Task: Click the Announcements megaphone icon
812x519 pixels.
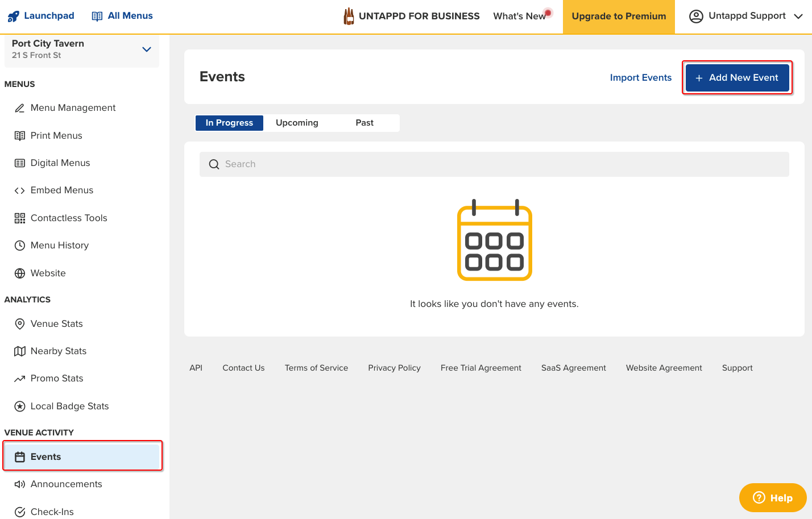Action: [x=20, y=484]
